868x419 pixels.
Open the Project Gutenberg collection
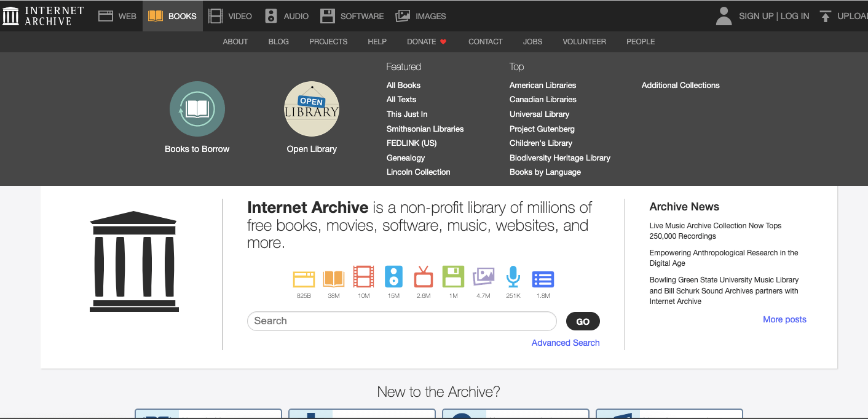[x=542, y=129]
